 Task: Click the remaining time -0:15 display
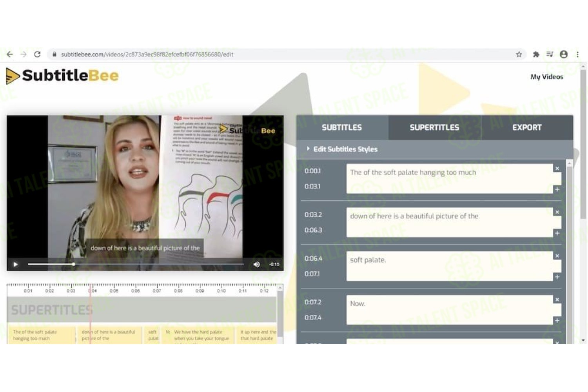pyautogui.click(x=274, y=264)
